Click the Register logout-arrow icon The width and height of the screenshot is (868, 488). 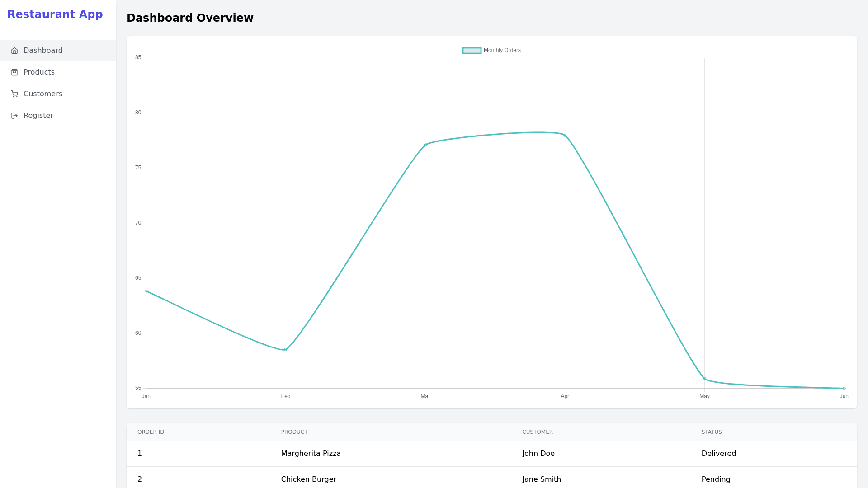click(14, 116)
